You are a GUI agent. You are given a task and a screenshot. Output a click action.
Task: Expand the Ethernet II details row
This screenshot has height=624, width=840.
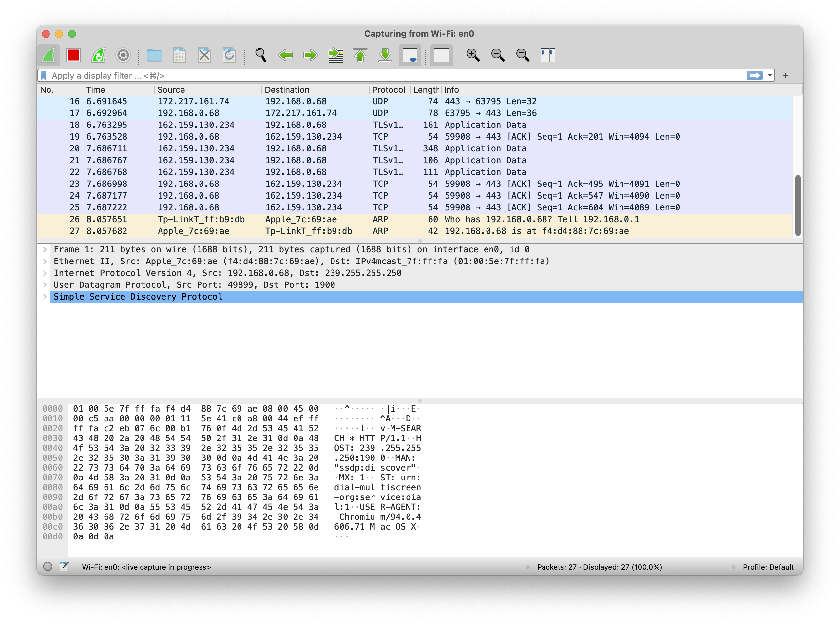click(45, 262)
